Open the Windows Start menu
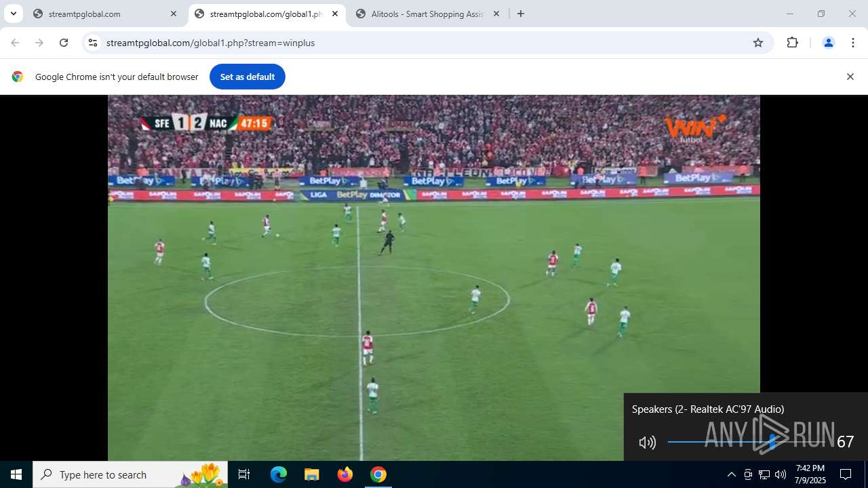The width and height of the screenshot is (868, 488). click(x=16, y=474)
